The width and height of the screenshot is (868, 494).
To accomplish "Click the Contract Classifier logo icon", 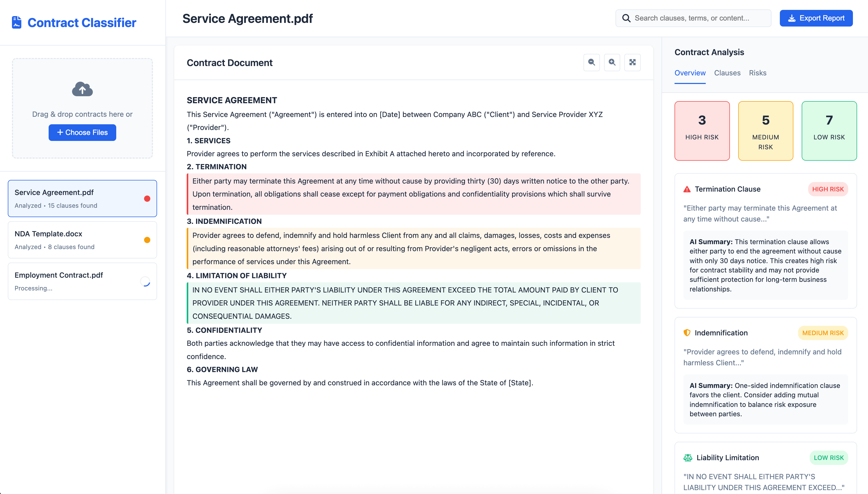I will (17, 22).
